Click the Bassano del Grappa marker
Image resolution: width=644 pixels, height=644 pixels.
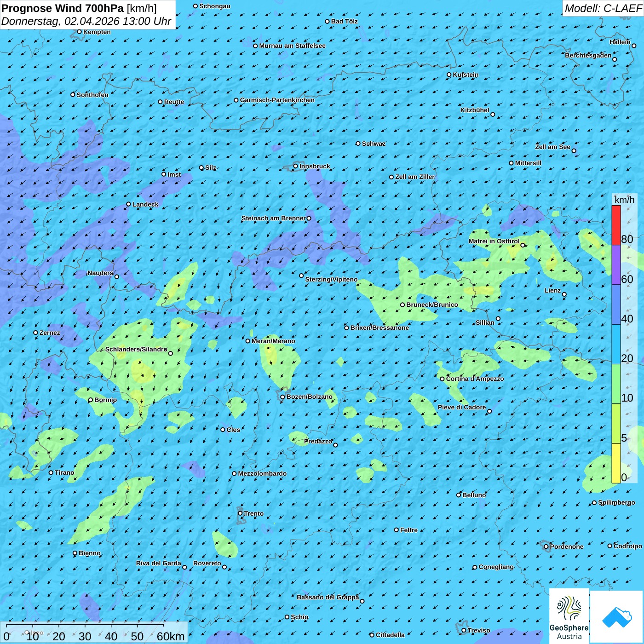(362, 601)
